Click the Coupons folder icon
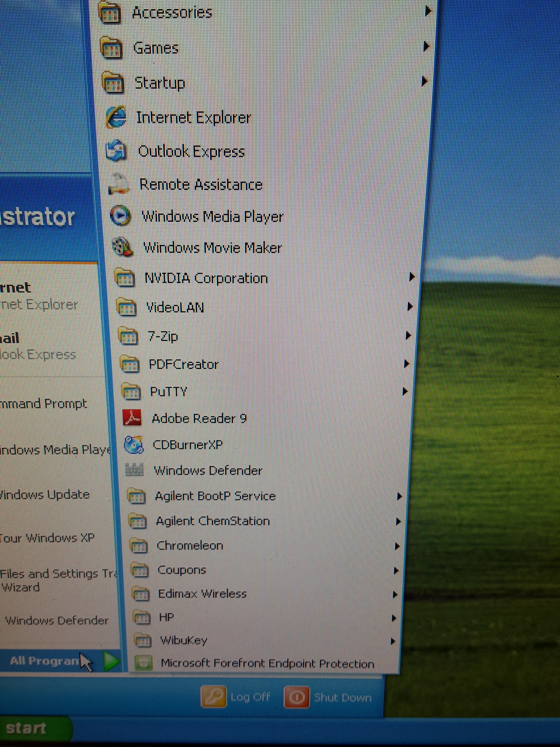The height and width of the screenshot is (747, 560). [x=139, y=570]
